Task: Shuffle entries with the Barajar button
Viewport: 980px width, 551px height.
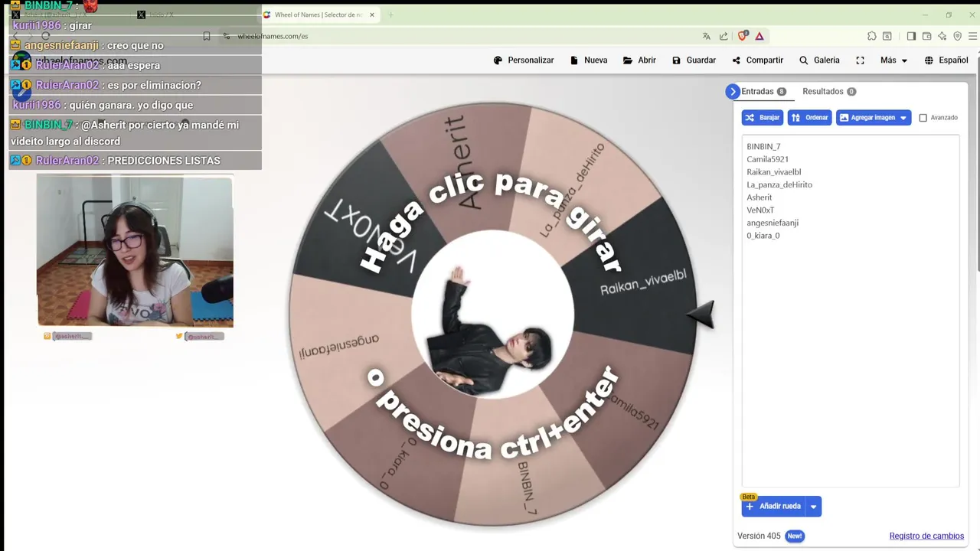Action: [762, 118]
